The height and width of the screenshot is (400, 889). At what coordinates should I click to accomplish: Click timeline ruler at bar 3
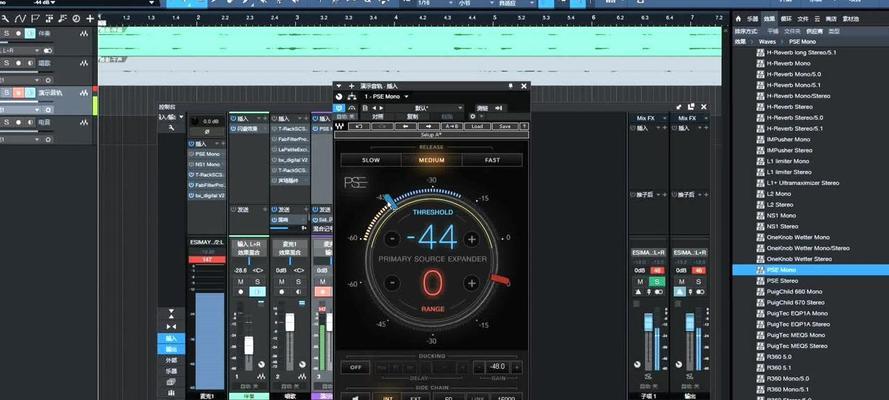[x=297, y=18]
